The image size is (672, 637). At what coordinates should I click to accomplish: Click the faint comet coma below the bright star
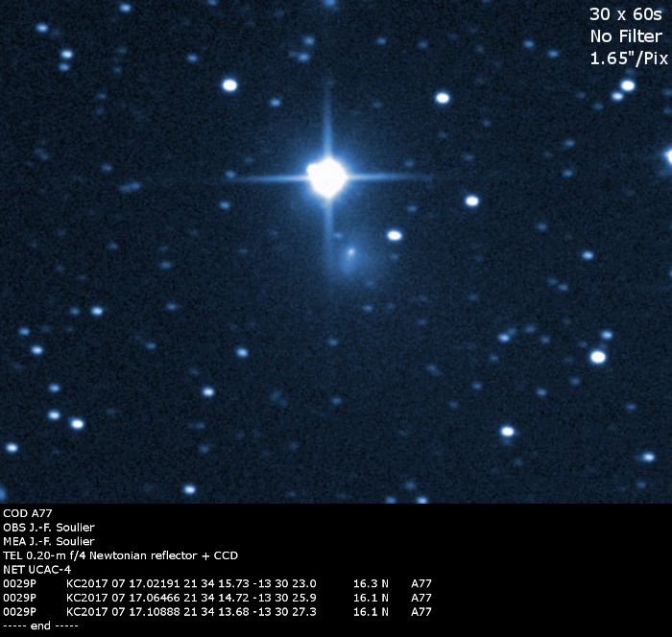tap(350, 259)
